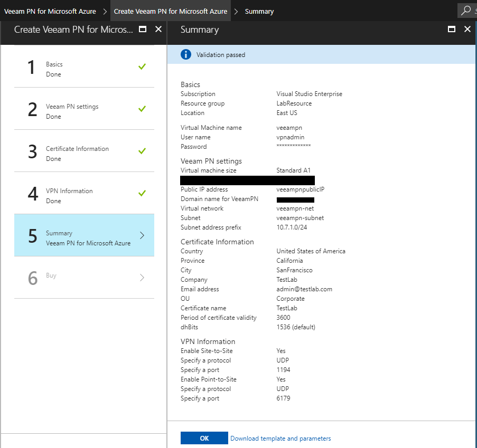
Task: Expand the Summary step chevron
Action: tap(142, 235)
